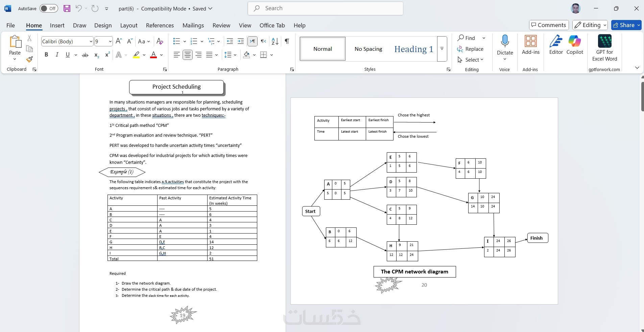The image size is (644, 332).
Task: Open the File menu
Action: [x=10, y=25]
